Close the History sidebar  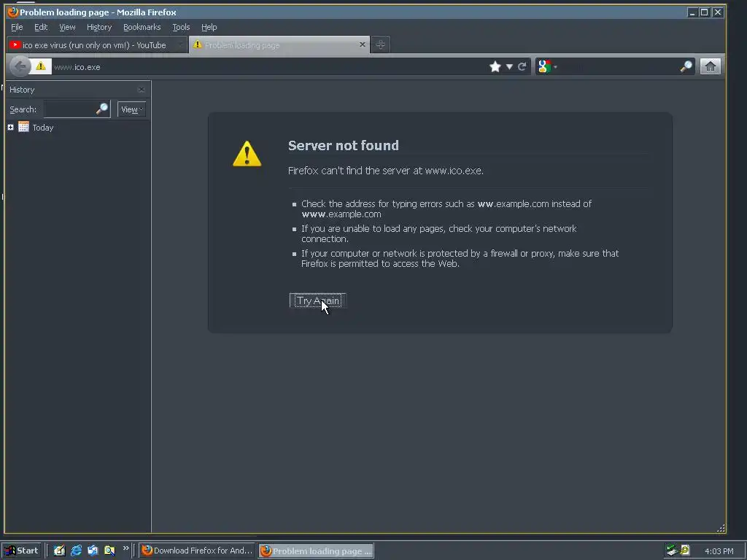coord(141,90)
